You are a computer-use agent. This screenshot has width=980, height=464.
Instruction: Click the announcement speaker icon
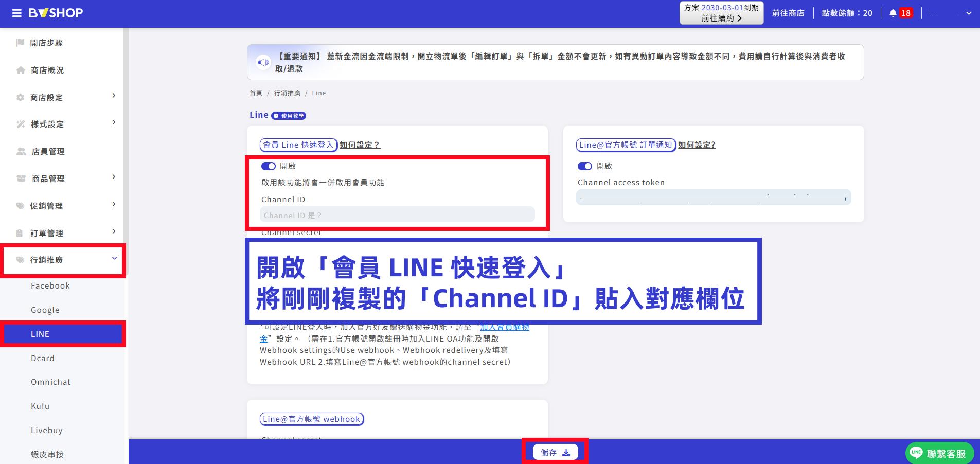pos(263,62)
